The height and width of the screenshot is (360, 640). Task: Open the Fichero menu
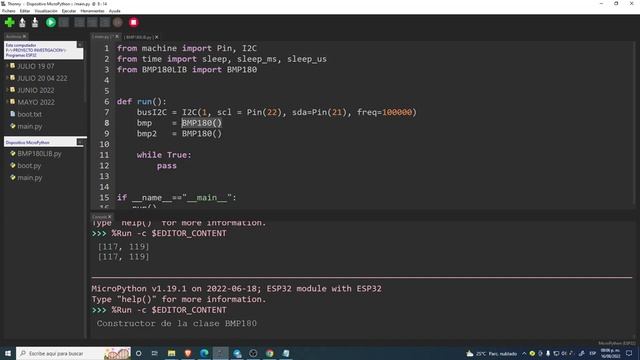[x=9, y=11]
